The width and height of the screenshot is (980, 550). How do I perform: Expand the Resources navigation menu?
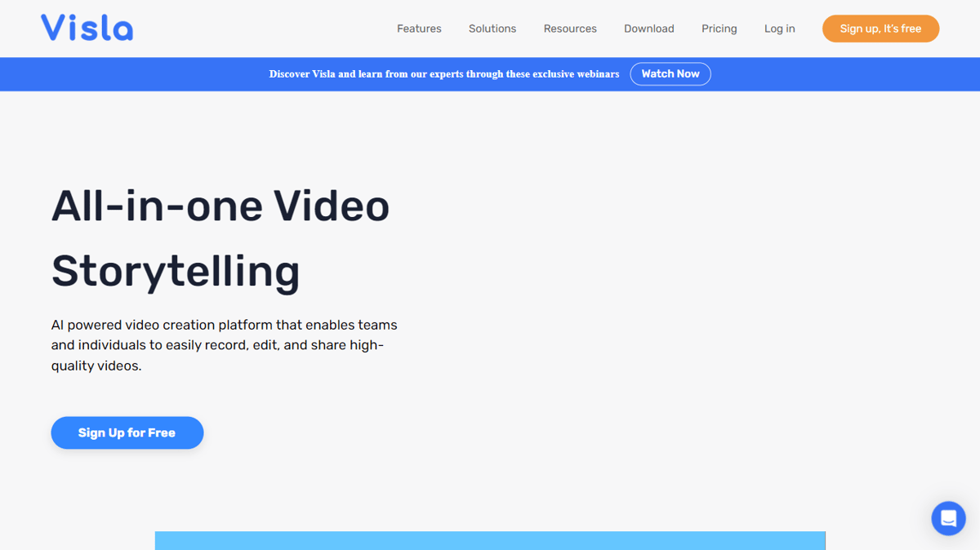pyautogui.click(x=570, y=29)
